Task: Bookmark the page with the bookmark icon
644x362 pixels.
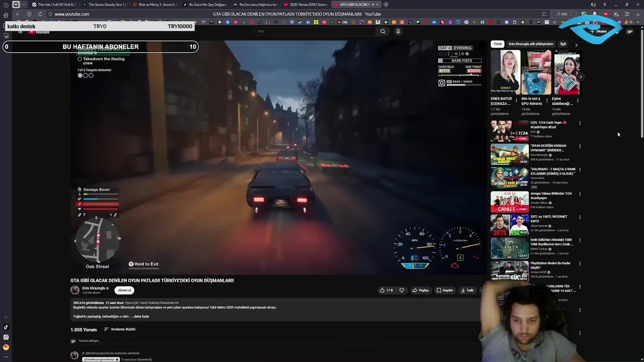Action: click(544, 14)
